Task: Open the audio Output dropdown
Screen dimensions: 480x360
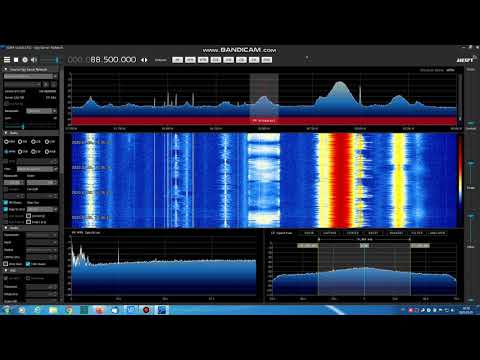Action: [42, 250]
